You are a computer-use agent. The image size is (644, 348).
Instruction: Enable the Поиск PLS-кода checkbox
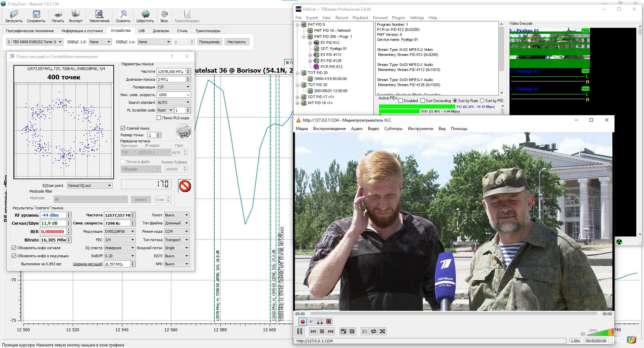point(159,118)
